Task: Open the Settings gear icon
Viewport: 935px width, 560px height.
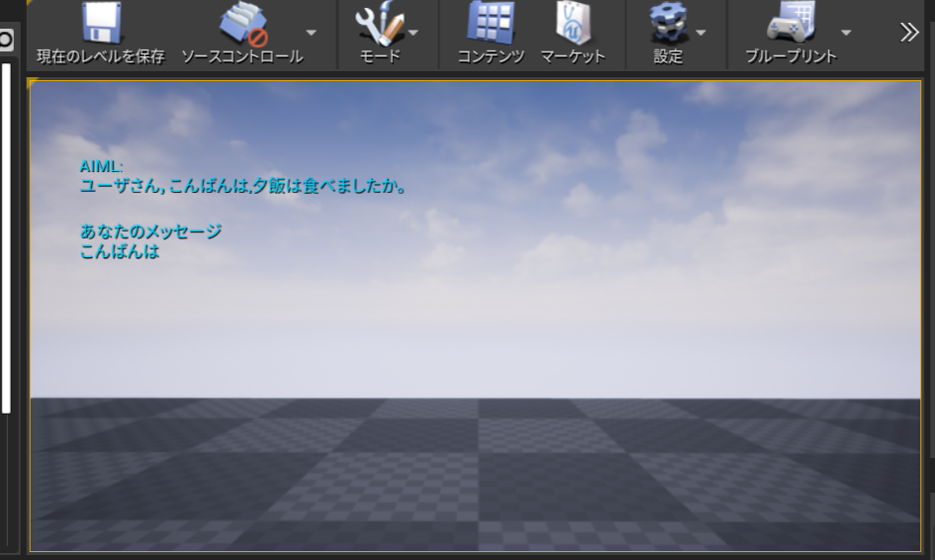Action: (668, 23)
